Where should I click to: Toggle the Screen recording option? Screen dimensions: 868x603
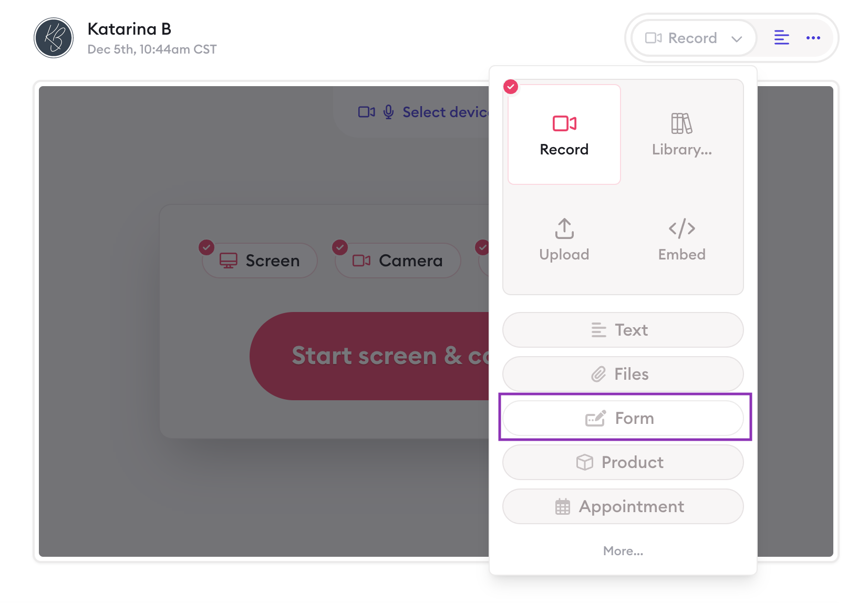[260, 261]
